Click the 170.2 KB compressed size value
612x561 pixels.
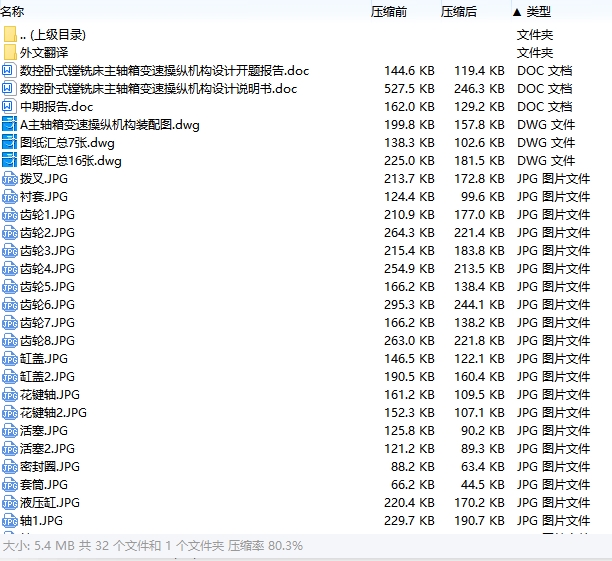tap(479, 502)
